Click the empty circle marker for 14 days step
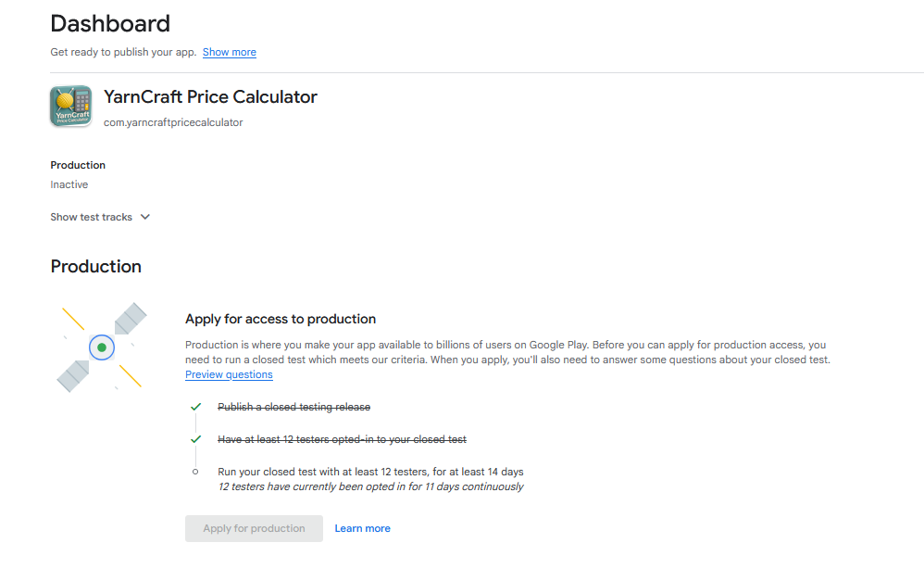Viewport: 924px width, 568px height. tap(195, 472)
